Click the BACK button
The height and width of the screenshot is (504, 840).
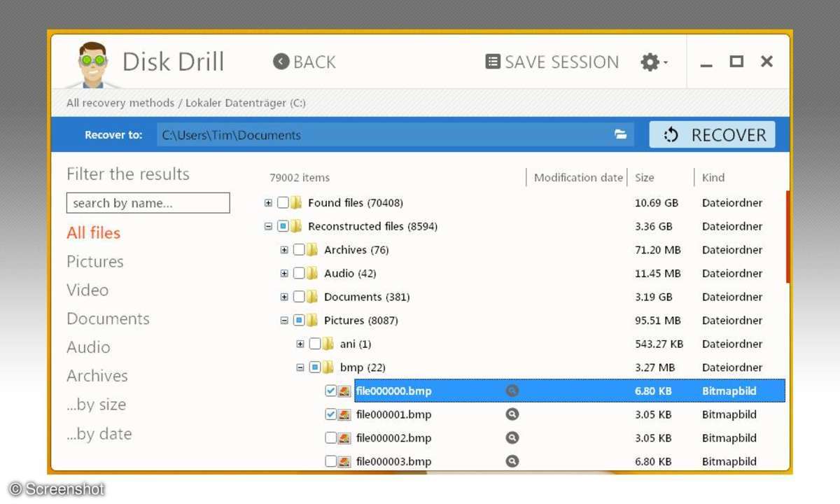(304, 62)
